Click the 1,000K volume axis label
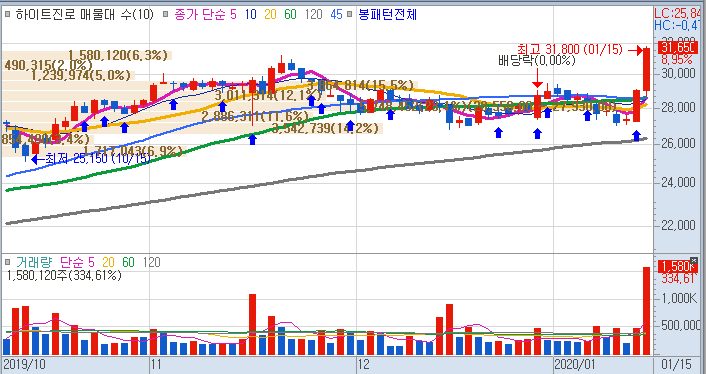706x374 pixels. (679, 299)
